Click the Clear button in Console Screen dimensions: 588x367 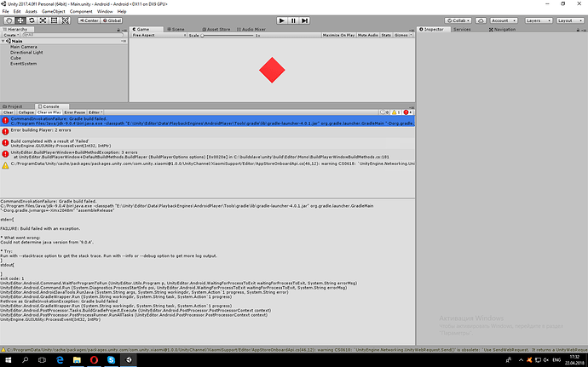pyautogui.click(x=9, y=112)
